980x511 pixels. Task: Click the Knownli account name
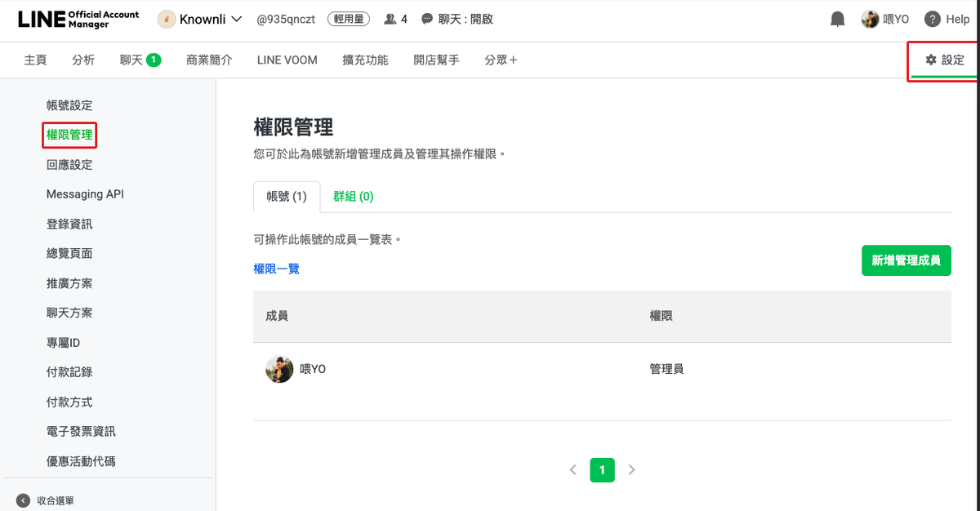tap(203, 19)
